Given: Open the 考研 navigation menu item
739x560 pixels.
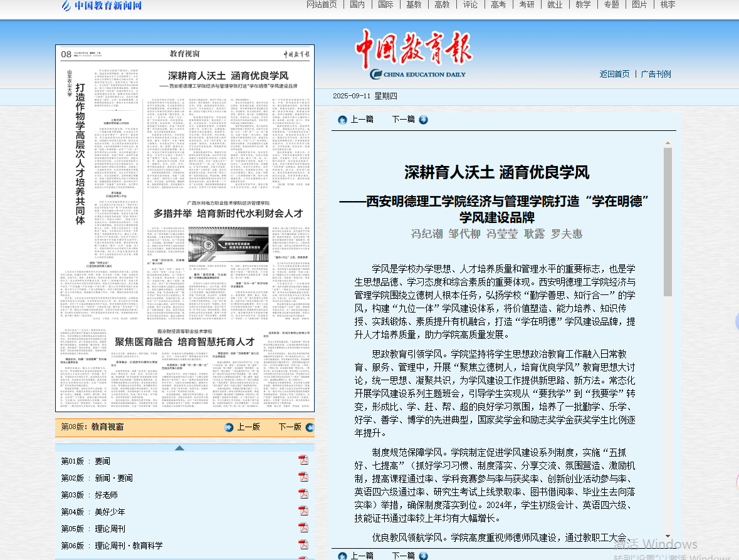Looking at the screenshot, I should (527, 5).
